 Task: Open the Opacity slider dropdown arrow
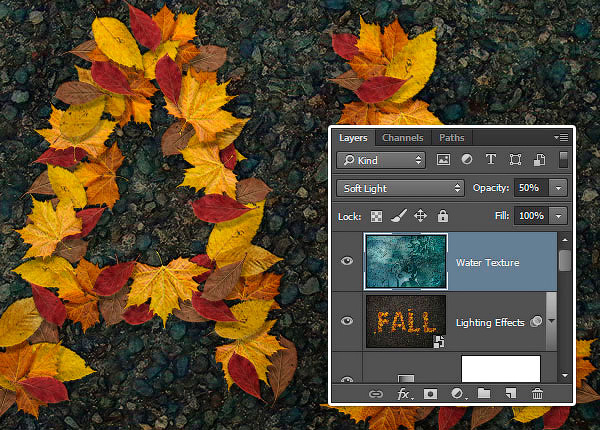[558, 188]
